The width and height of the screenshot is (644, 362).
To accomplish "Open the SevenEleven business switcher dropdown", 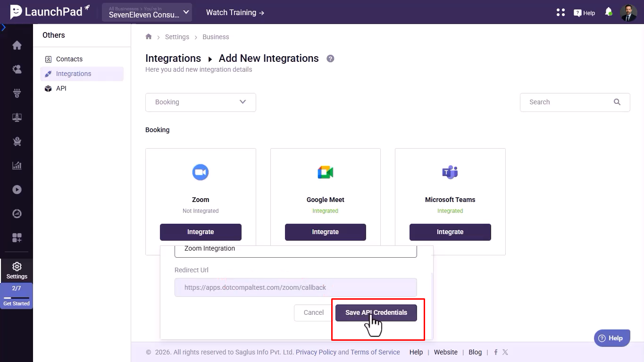I will point(147,12).
